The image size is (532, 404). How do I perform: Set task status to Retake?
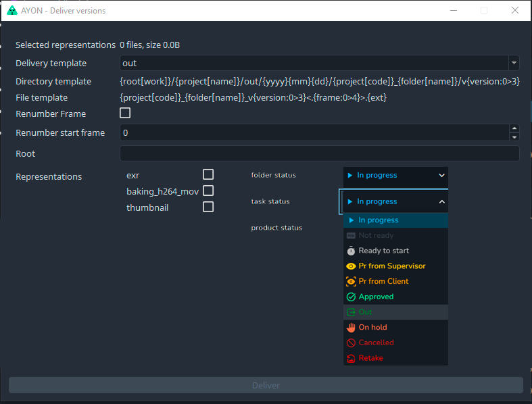point(395,358)
